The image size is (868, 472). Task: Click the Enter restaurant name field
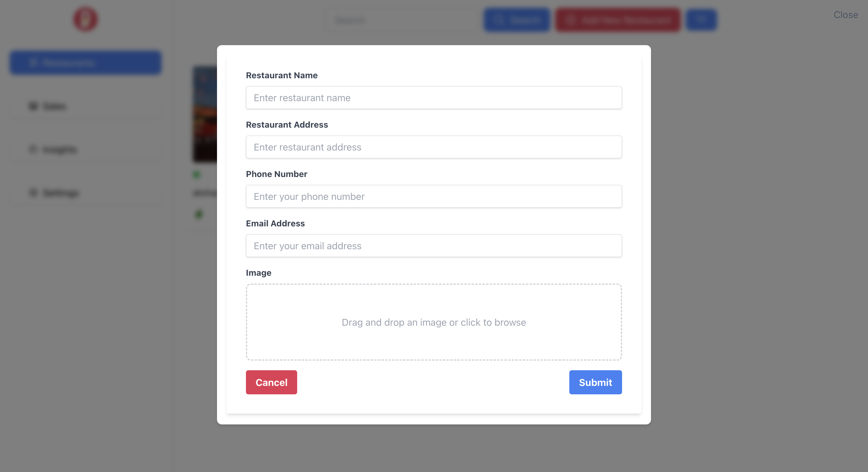(x=434, y=98)
